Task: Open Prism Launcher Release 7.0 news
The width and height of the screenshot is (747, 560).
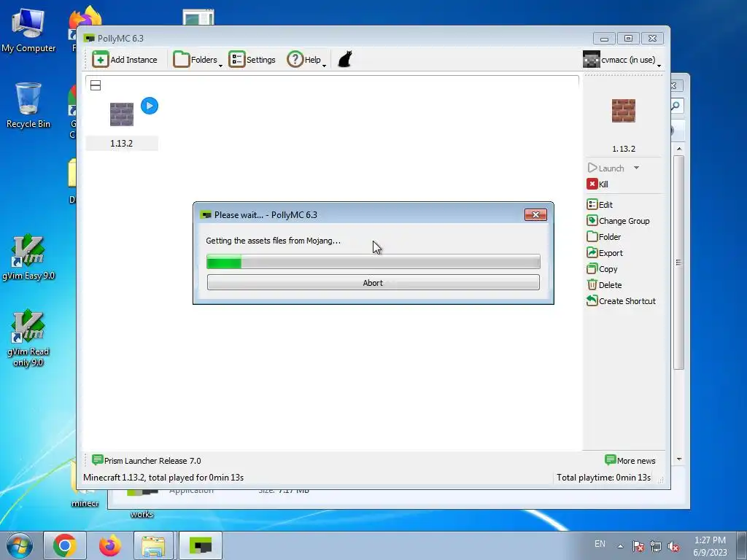Action: 146,461
